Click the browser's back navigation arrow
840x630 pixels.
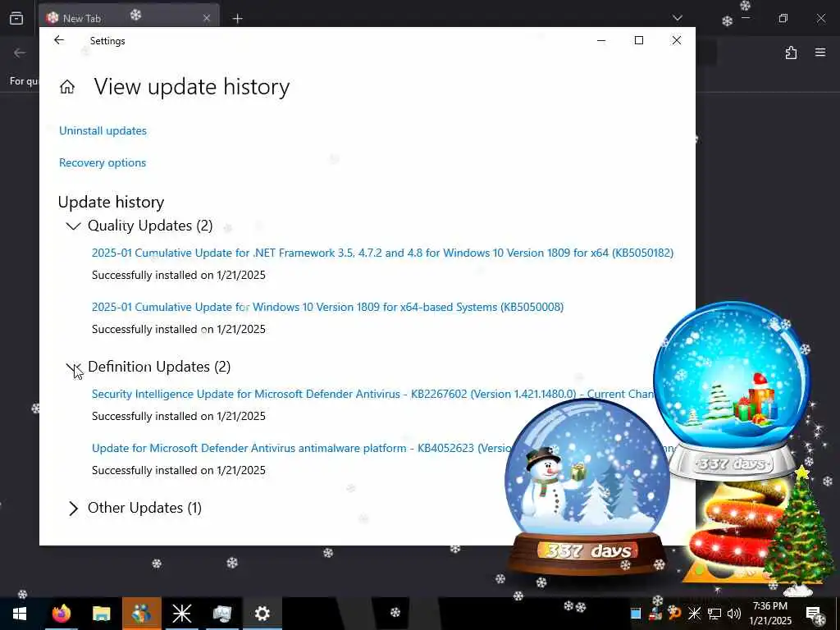pyautogui.click(x=20, y=52)
